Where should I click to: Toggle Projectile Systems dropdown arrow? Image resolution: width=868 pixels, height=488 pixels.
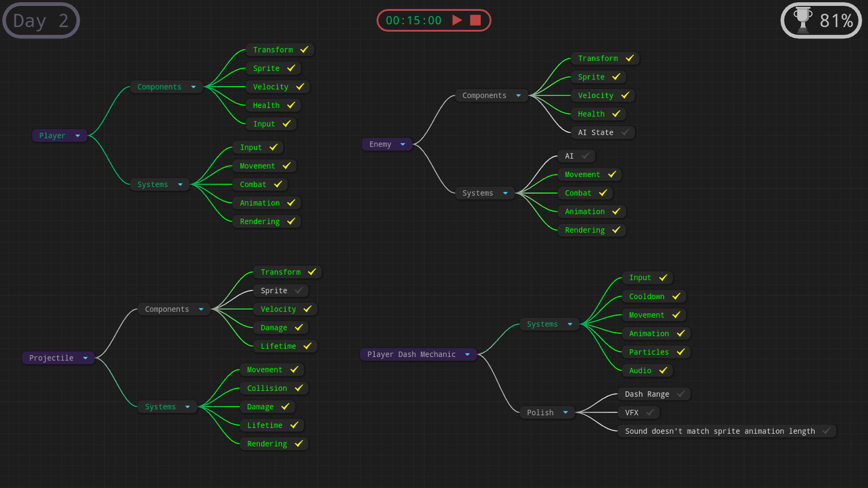coord(188,407)
